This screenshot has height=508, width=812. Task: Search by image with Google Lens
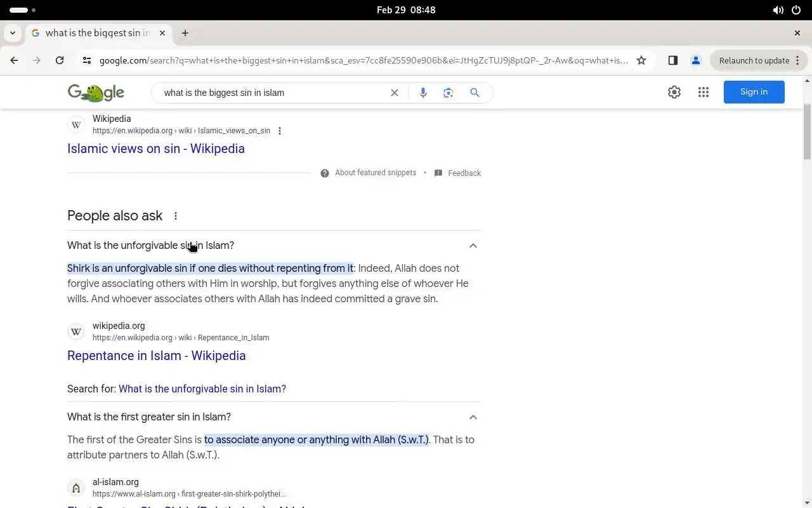449,93
